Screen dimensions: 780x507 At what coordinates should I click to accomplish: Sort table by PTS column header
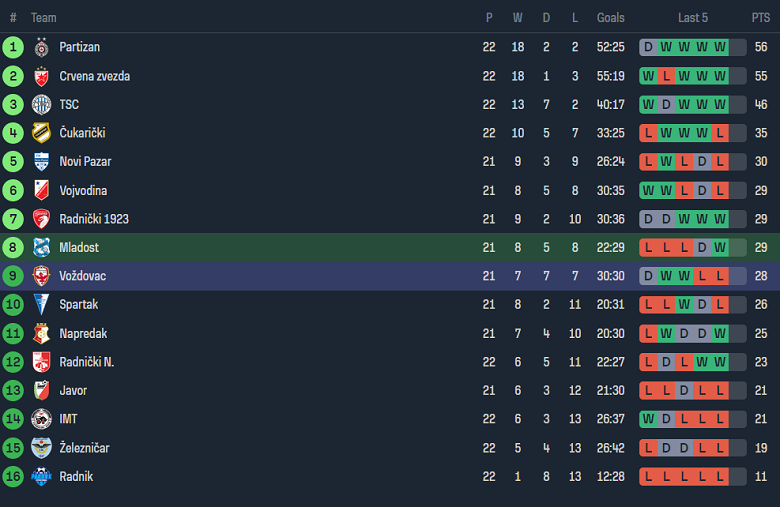coord(761,18)
